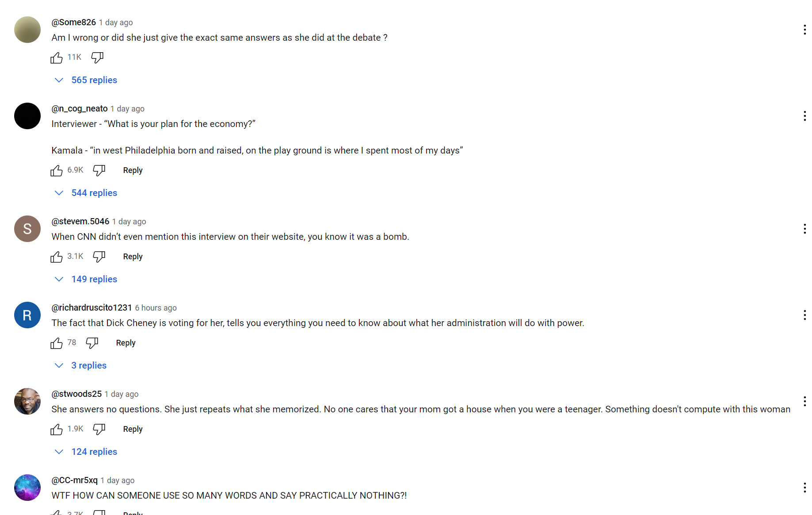Like @n_cog_neato's comment with 6.9K likes

pos(57,170)
